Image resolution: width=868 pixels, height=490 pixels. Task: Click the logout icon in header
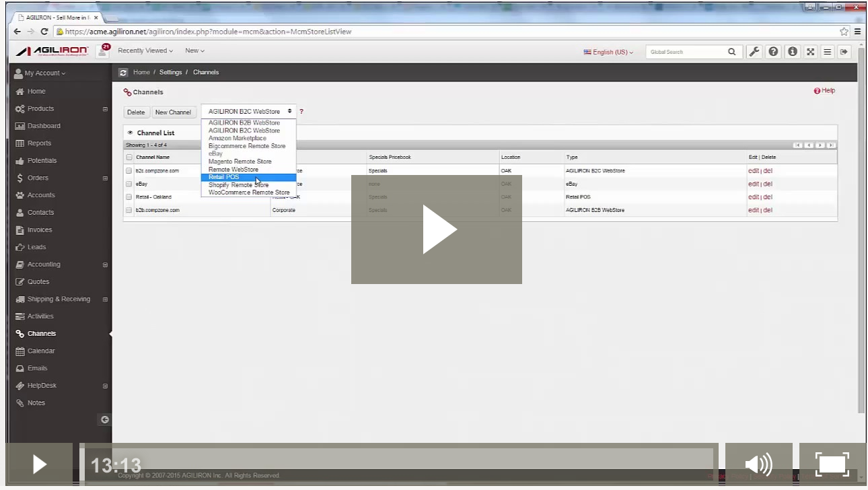(844, 52)
